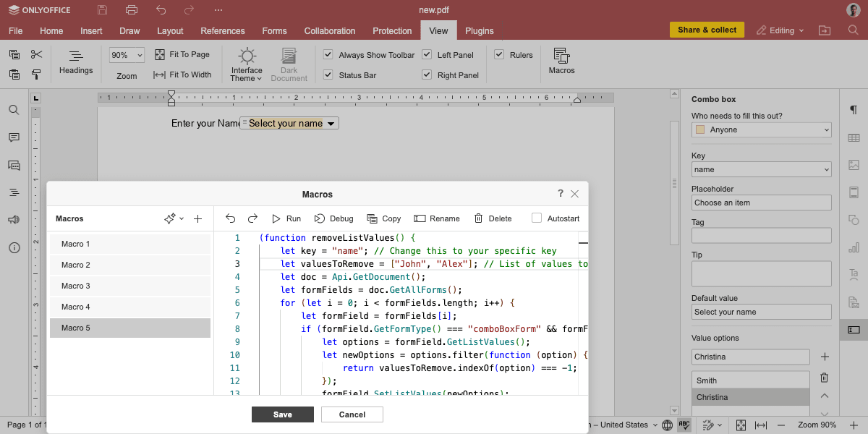Save the macro with the Save button

(283, 414)
